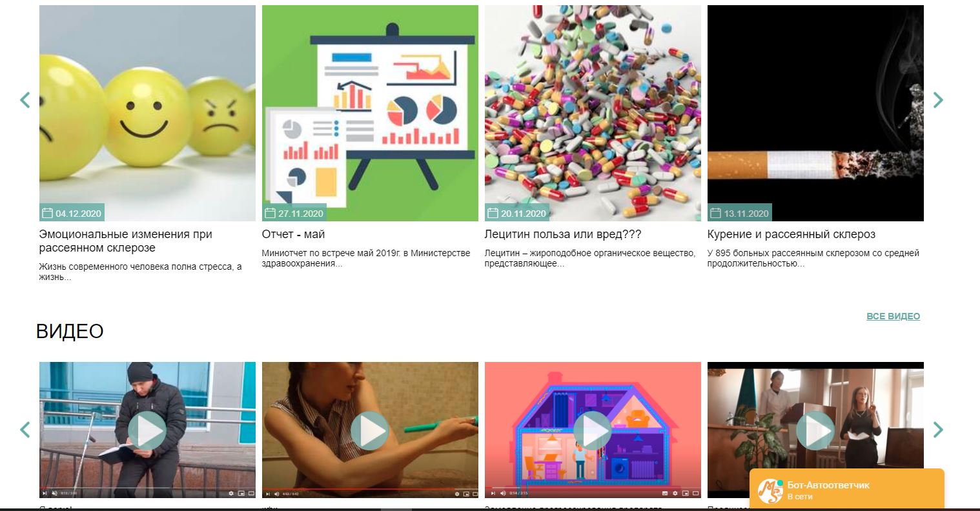980x511 pixels.
Task: Click previous arrow of the video carousel
Action: coord(25,430)
